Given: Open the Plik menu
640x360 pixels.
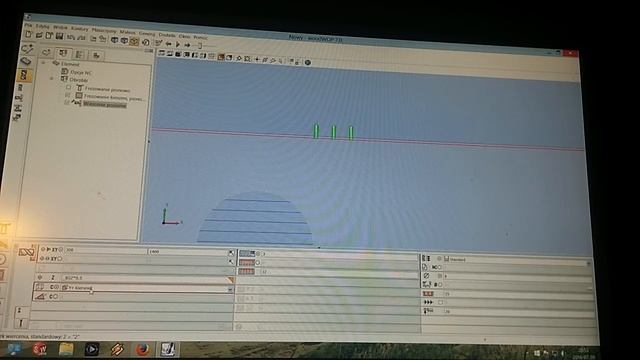Looking at the screenshot, I should tap(28, 25).
